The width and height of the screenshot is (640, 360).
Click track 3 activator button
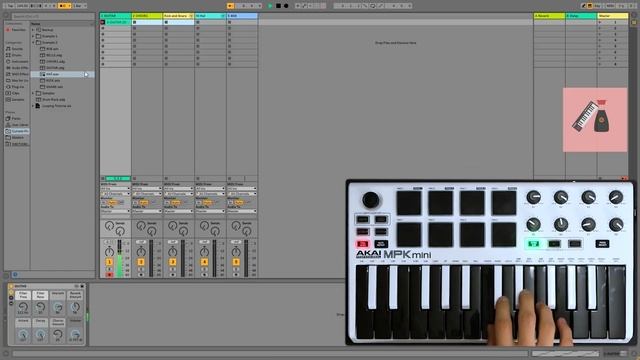173,262
